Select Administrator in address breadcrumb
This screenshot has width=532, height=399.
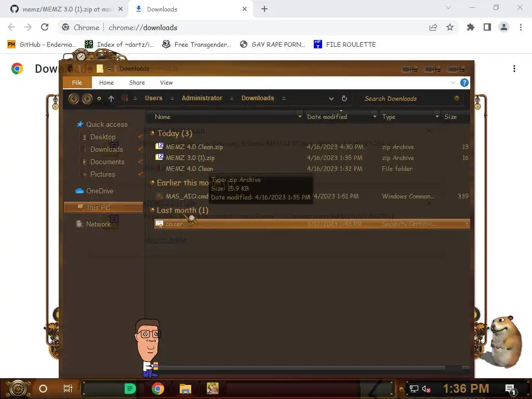[x=202, y=98]
